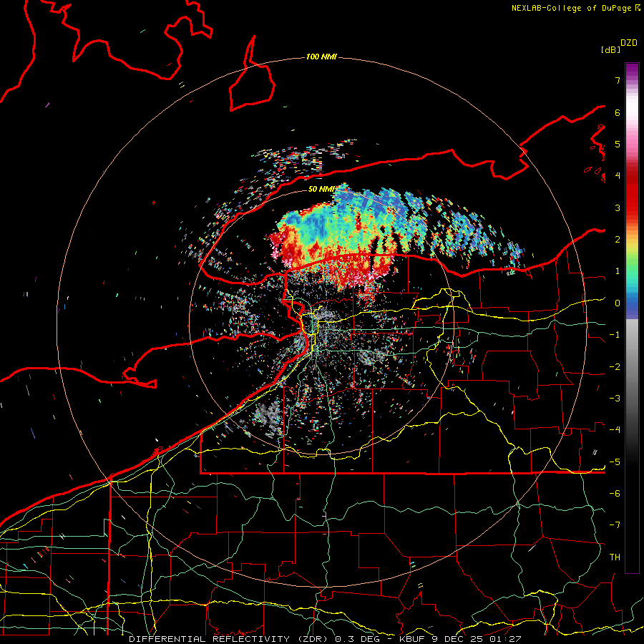Click the "-1" value on the dB scale
Screen dimensions: 644x644
point(615,335)
